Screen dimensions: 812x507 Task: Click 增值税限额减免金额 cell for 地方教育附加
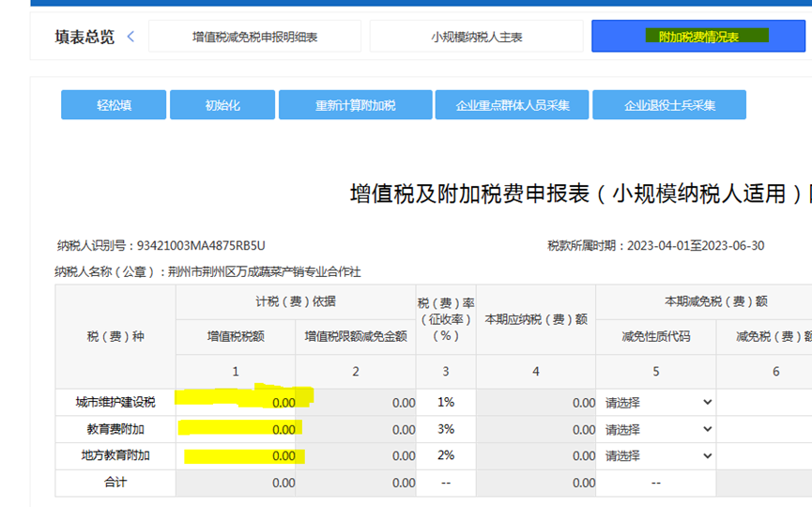(x=356, y=455)
